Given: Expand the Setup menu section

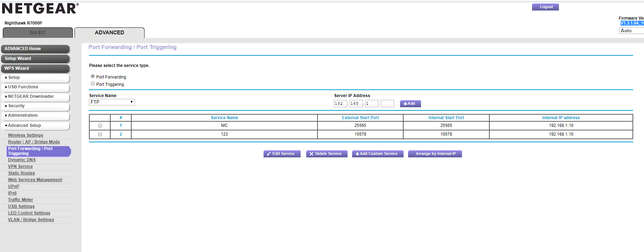Looking at the screenshot, I should pos(35,77).
